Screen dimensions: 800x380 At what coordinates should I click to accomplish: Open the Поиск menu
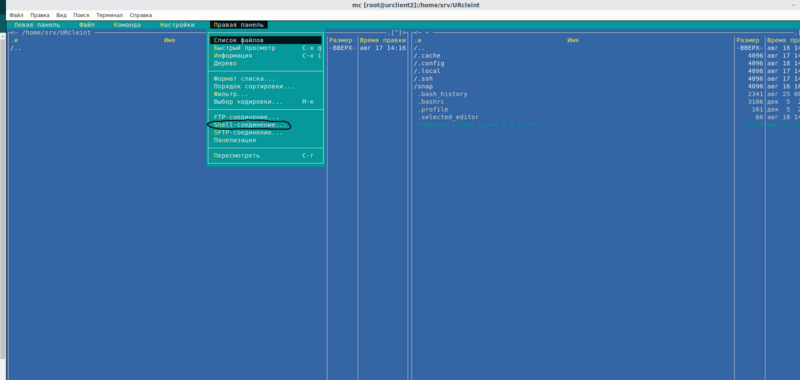(82, 15)
